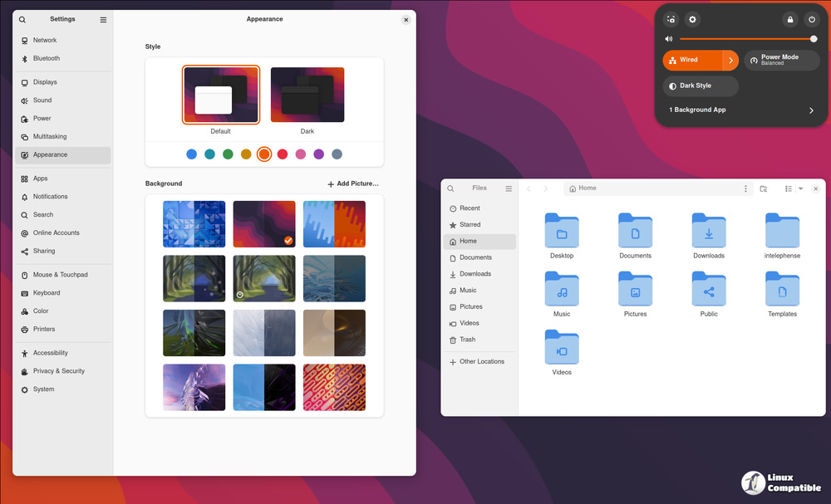Select the Dark style option
Screen dimensions: 831x504
(x=307, y=95)
